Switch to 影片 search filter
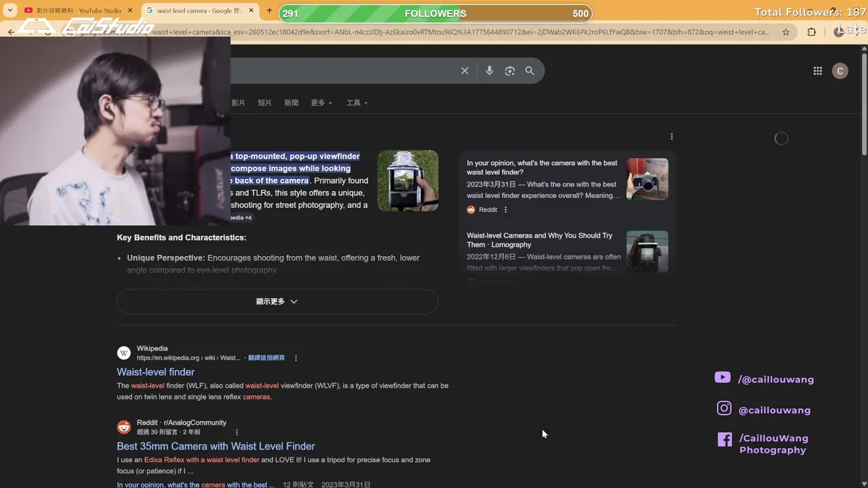The height and width of the screenshot is (488, 868). [x=238, y=103]
